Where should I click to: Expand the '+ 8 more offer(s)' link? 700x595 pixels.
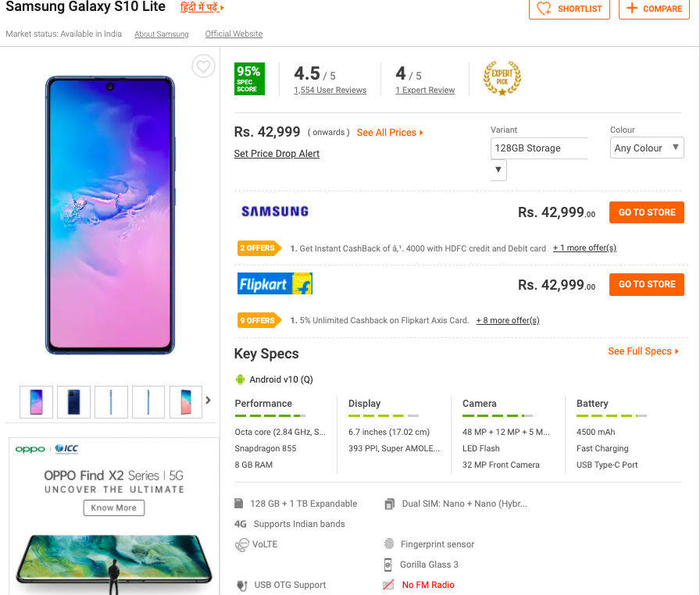508,320
